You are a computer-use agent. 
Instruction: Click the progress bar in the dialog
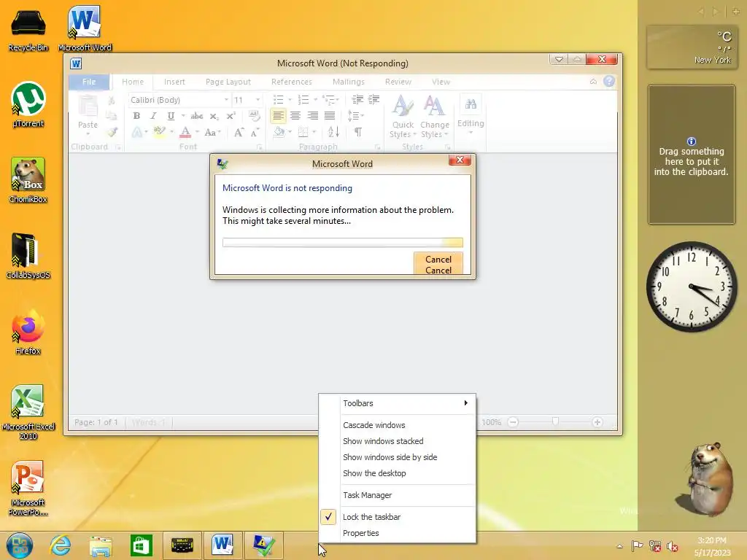343,242
